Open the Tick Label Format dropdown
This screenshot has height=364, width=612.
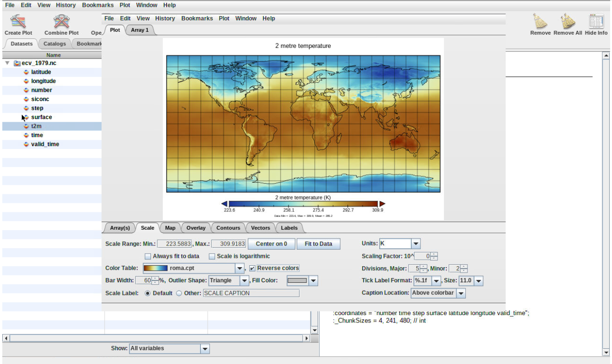click(436, 280)
